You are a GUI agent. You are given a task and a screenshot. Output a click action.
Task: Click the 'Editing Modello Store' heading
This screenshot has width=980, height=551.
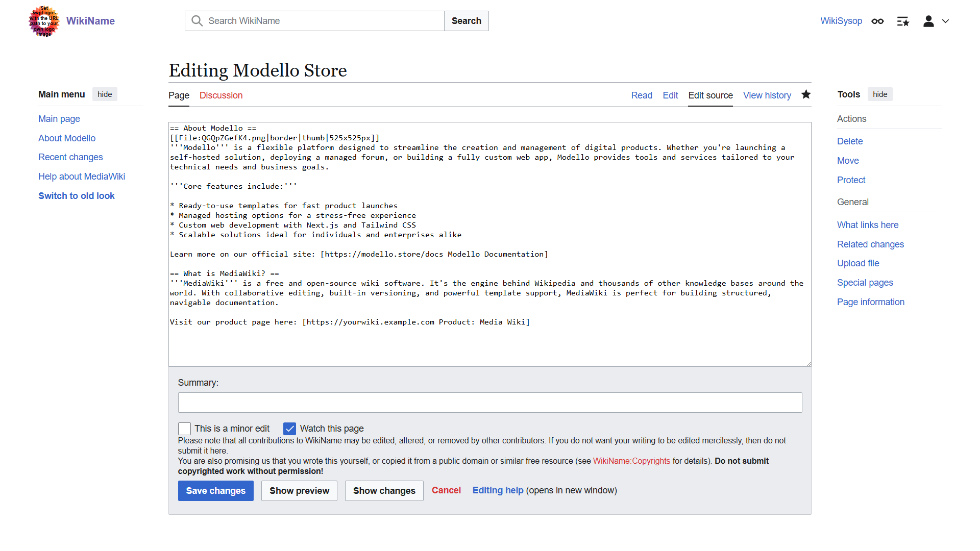tap(258, 70)
